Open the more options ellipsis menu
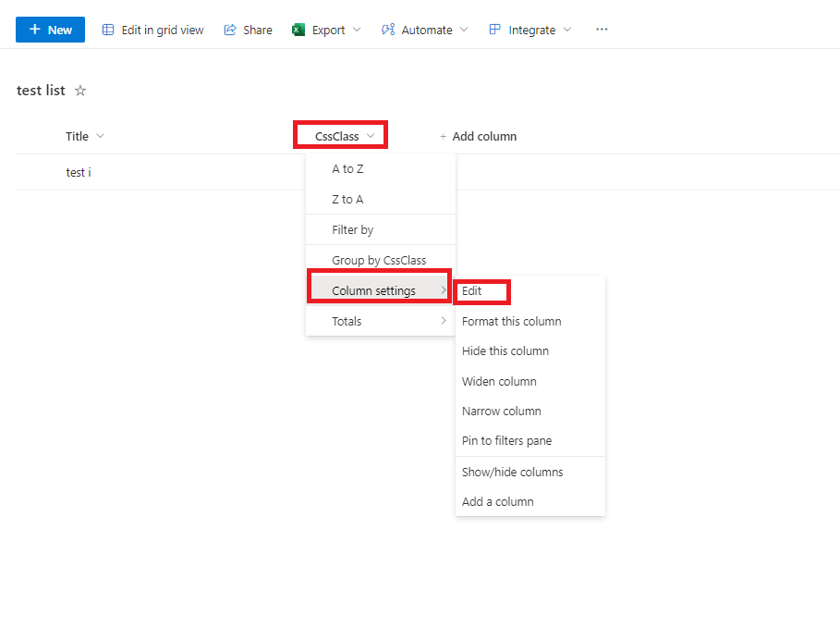 tap(602, 30)
